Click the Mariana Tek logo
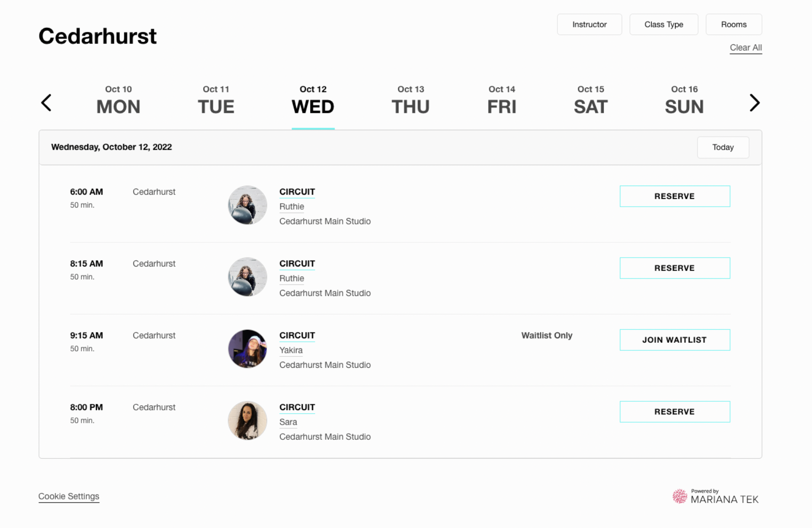This screenshot has height=528, width=812. click(x=715, y=497)
